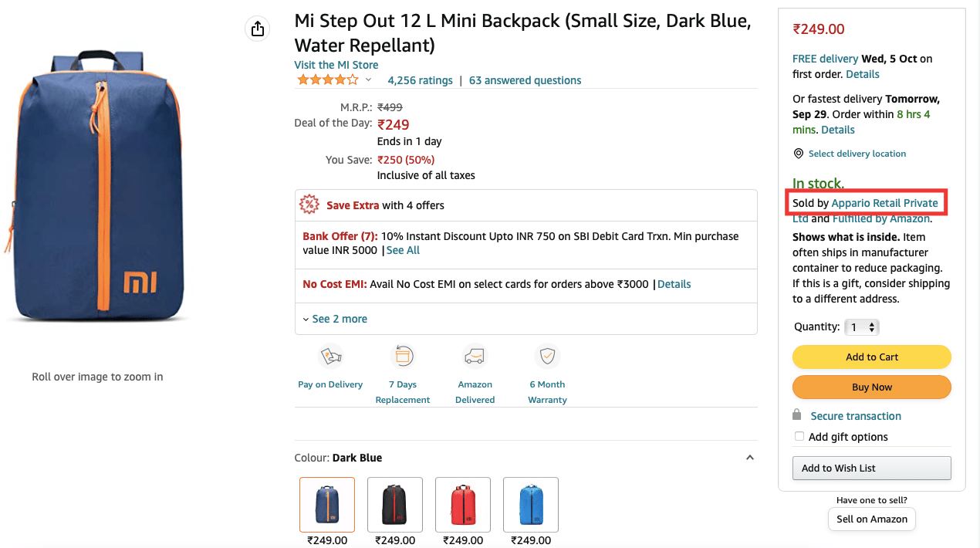The image size is (980, 548).
Task: Select the Red backpack colour option
Action: tap(462, 504)
